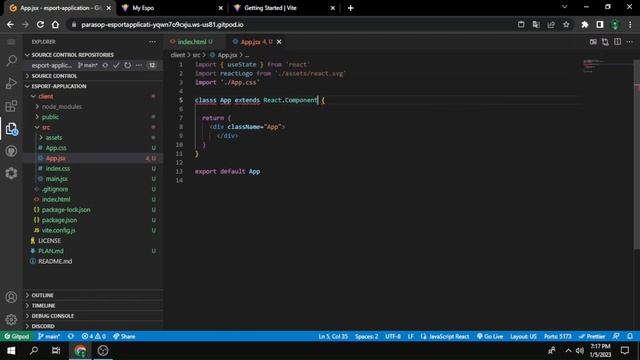Click the main branch in status bar
Screen dimensions: 640x360
coord(49,336)
